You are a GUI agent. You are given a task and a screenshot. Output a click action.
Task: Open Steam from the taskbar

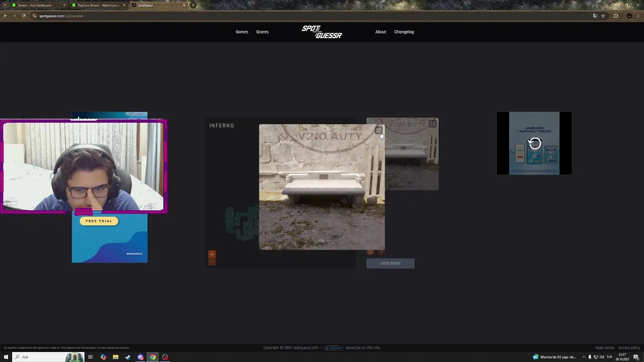[128, 357]
